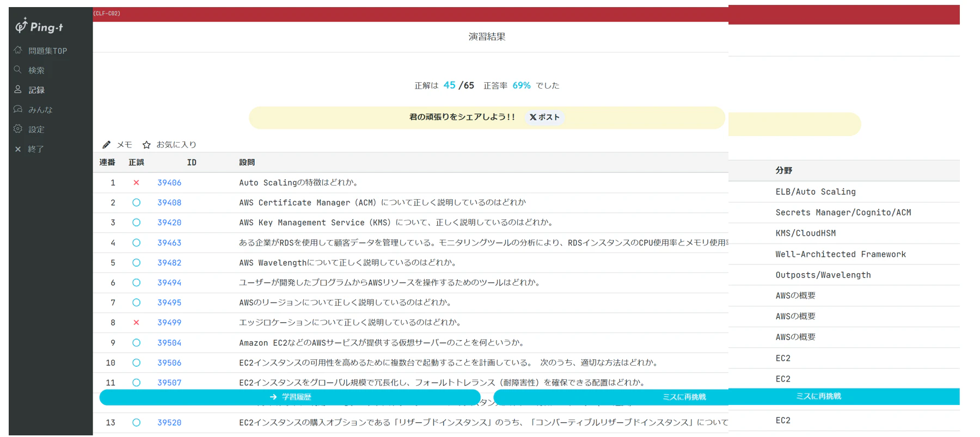Image resolution: width=980 pixels, height=437 pixels.
Task: Open question ID 39504
Action: (x=169, y=343)
